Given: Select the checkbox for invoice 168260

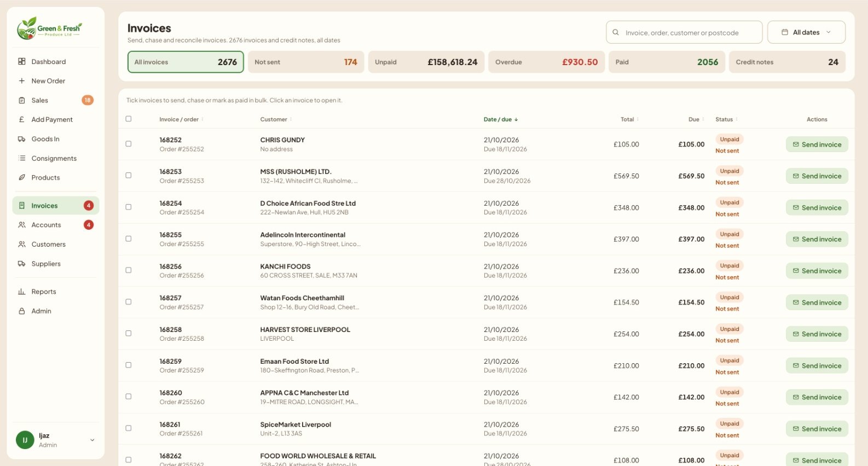Looking at the screenshot, I should (x=129, y=397).
